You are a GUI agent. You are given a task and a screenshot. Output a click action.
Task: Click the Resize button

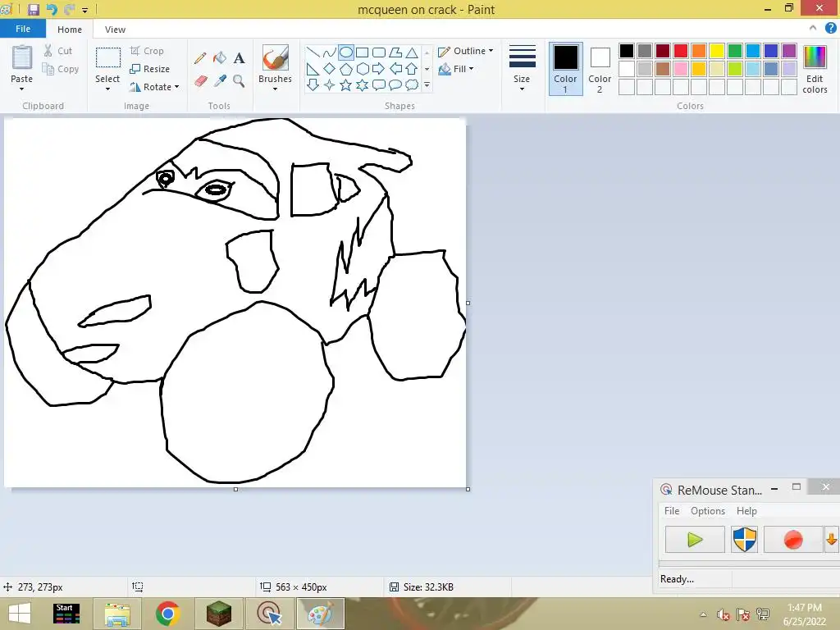pos(149,69)
